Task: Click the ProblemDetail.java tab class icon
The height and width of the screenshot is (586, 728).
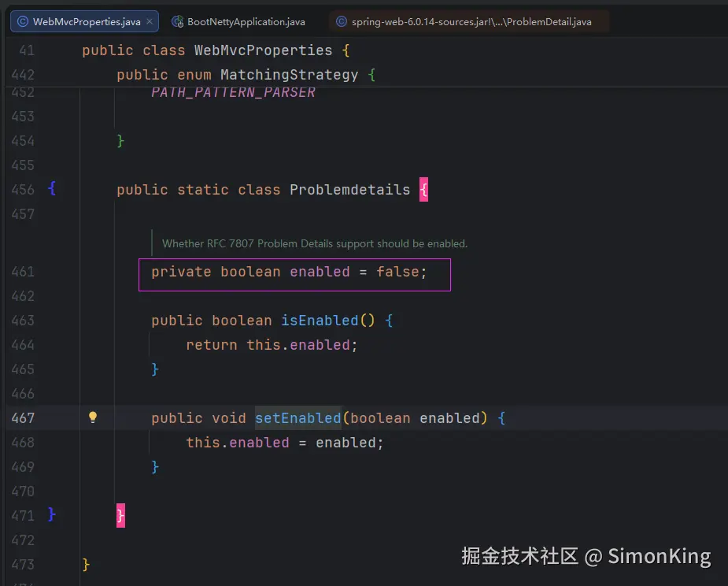Action: click(x=342, y=21)
